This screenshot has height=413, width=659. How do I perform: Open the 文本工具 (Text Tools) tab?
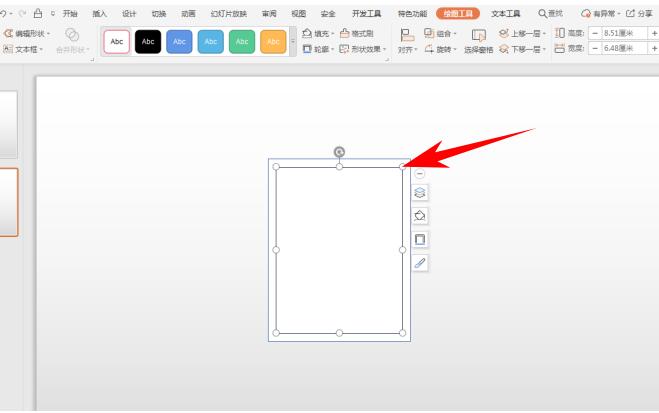505,14
